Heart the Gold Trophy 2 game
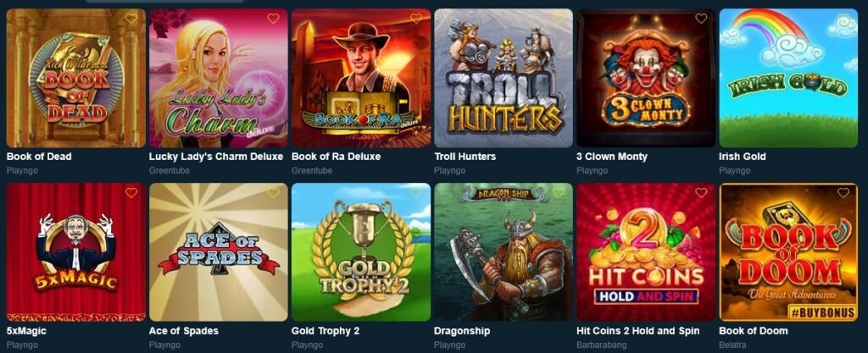This screenshot has height=353, width=868. [416, 193]
